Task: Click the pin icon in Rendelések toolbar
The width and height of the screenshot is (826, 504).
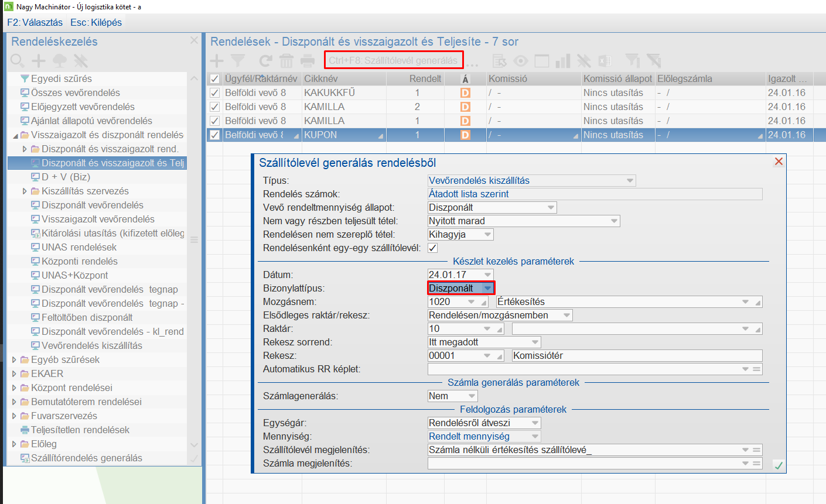Action: pyautogui.click(x=584, y=60)
